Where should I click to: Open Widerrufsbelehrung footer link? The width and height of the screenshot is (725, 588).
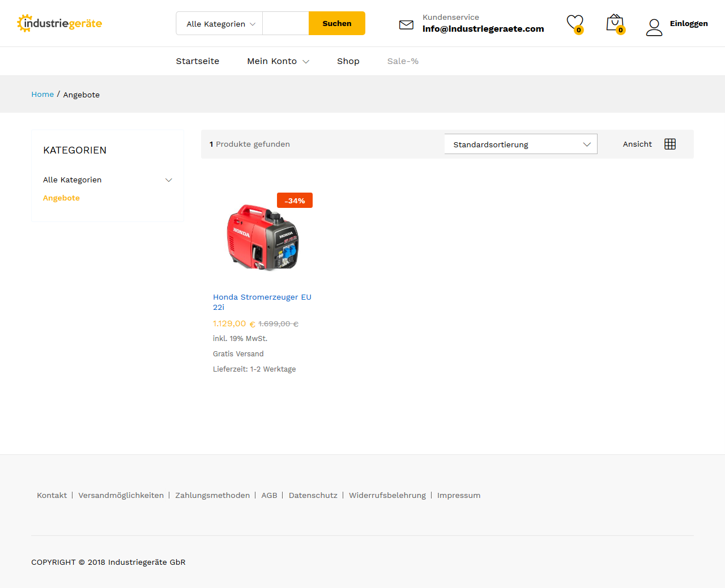387,495
